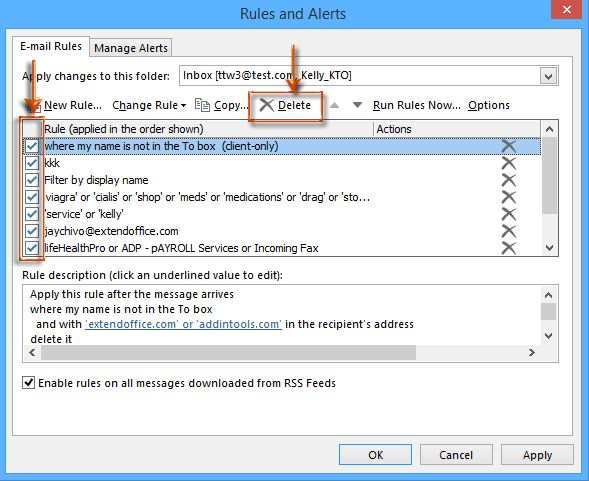Toggle the header select-all rules checkbox
This screenshot has height=481, width=589.
32,129
